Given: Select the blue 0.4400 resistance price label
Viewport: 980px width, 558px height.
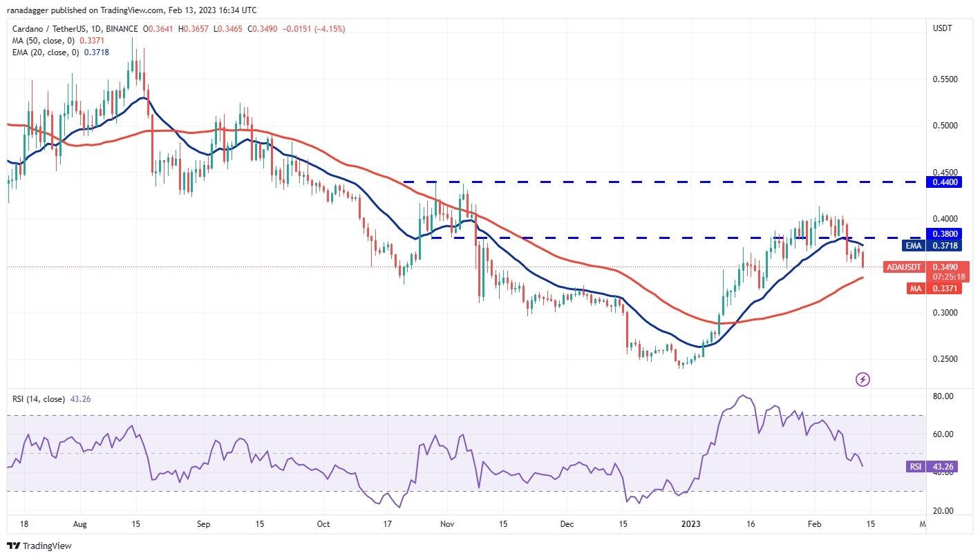Looking at the screenshot, I should pyautogui.click(x=945, y=182).
